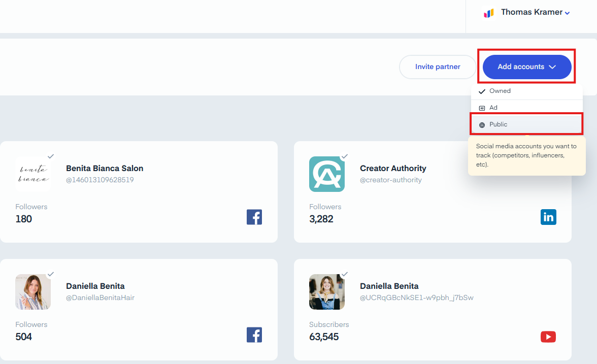The height and width of the screenshot is (364, 597).
Task: Toggle the checkmark on Creator Authority avatar
Action: (345, 156)
